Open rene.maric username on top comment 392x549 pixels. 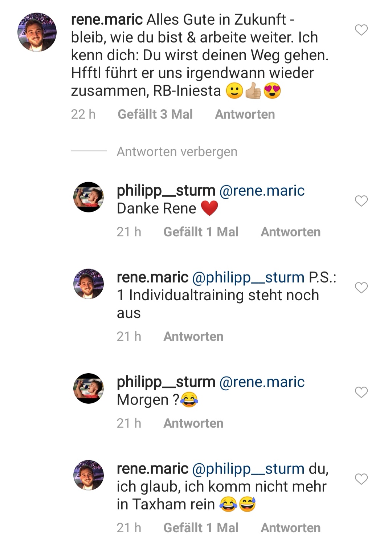point(107,20)
